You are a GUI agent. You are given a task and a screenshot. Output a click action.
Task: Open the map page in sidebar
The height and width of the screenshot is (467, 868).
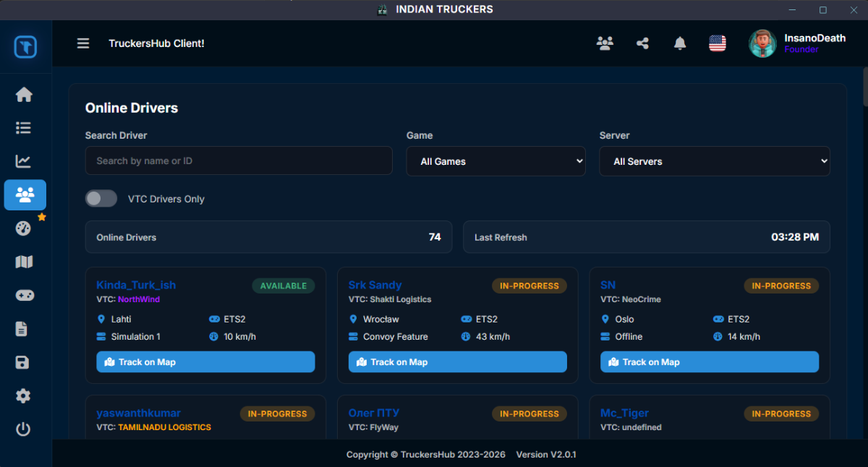point(24,262)
